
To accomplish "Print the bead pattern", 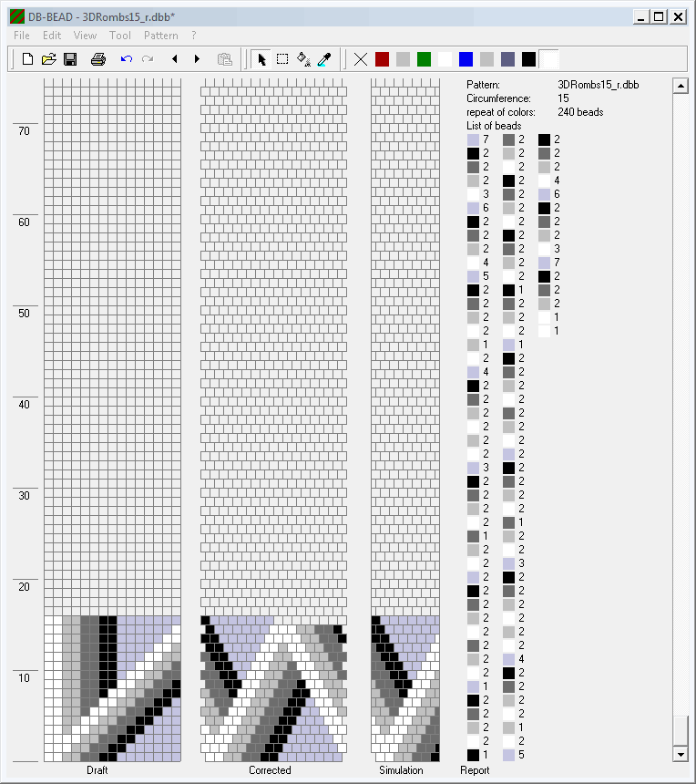I will [x=98, y=59].
